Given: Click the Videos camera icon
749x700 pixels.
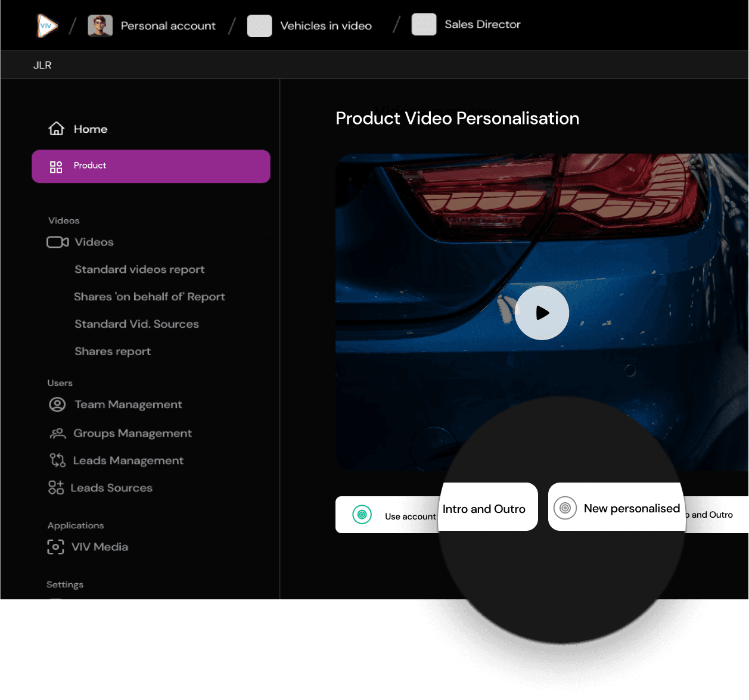Looking at the screenshot, I should tap(57, 242).
